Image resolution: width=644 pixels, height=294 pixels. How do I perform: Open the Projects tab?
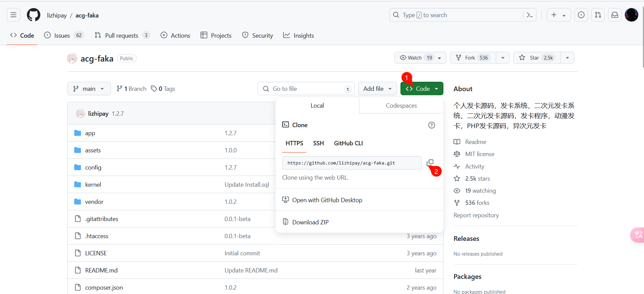click(x=216, y=35)
